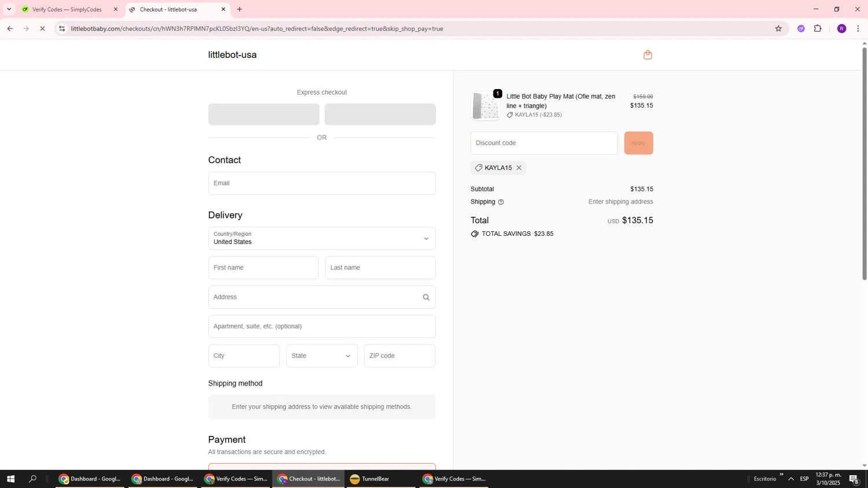This screenshot has width=868, height=488.
Task: Close the Checkout - littlebot-usa tab
Action: click(223, 9)
